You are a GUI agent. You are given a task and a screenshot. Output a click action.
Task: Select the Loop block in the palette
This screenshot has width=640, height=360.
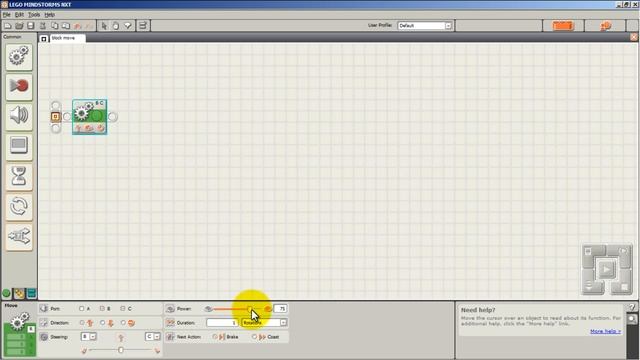point(19,207)
